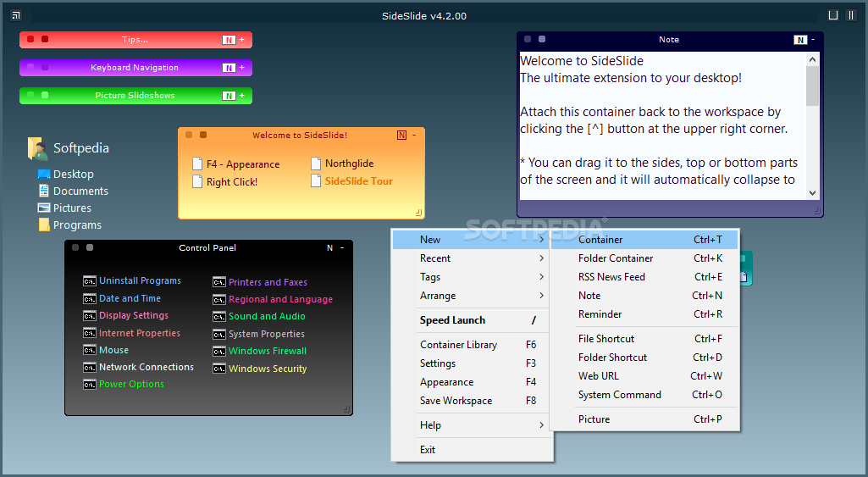868x477 pixels.
Task: Expand the Recent submenu
Action: [x=471, y=258]
